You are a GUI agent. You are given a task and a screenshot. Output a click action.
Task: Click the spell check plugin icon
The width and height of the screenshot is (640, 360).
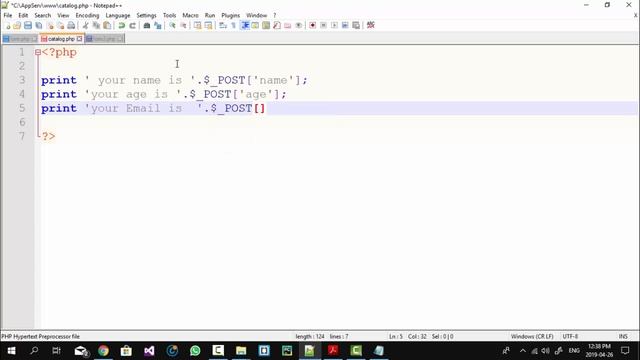pyautogui.click(x=371, y=25)
